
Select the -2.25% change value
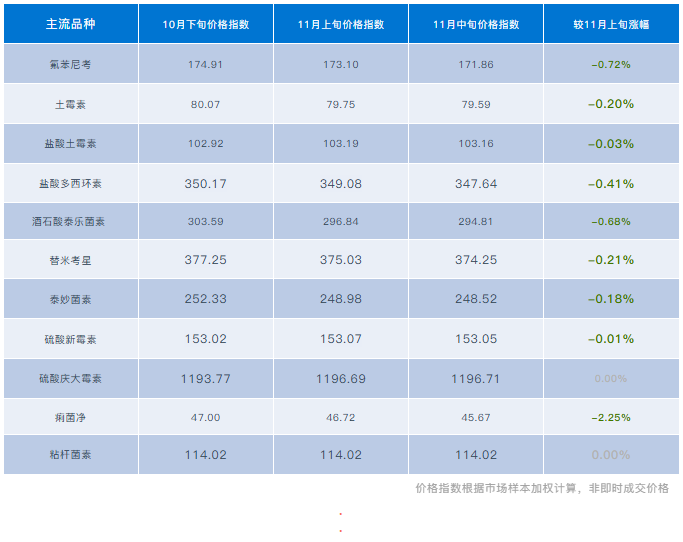click(x=610, y=417)
